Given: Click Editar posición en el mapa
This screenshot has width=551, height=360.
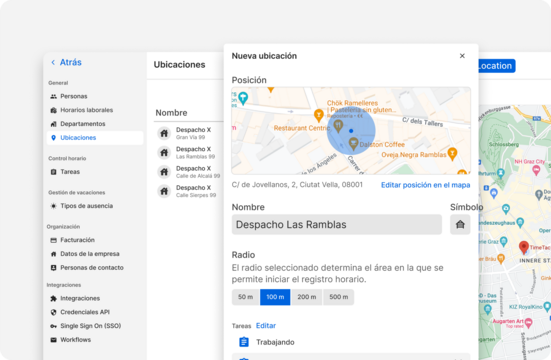Looking at the screenshot, I should [x=426, y=185].
